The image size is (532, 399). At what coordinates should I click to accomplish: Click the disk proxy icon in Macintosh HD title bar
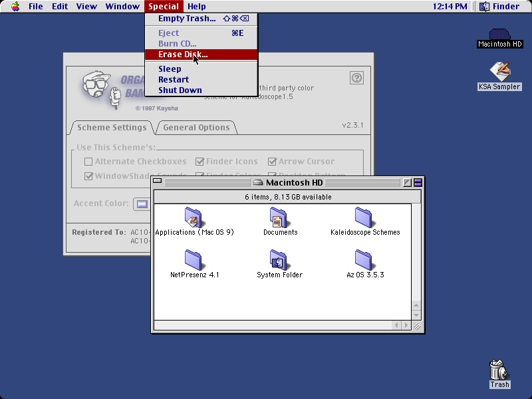coord(258,182)
